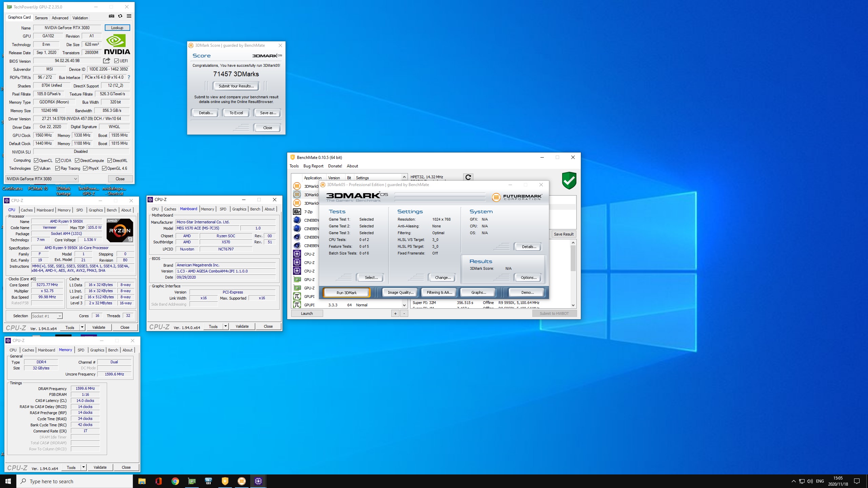Viewport: 868px width, 488px height.
Task: Toggle PhysX checkbox
Action: (x=85, y=168)
